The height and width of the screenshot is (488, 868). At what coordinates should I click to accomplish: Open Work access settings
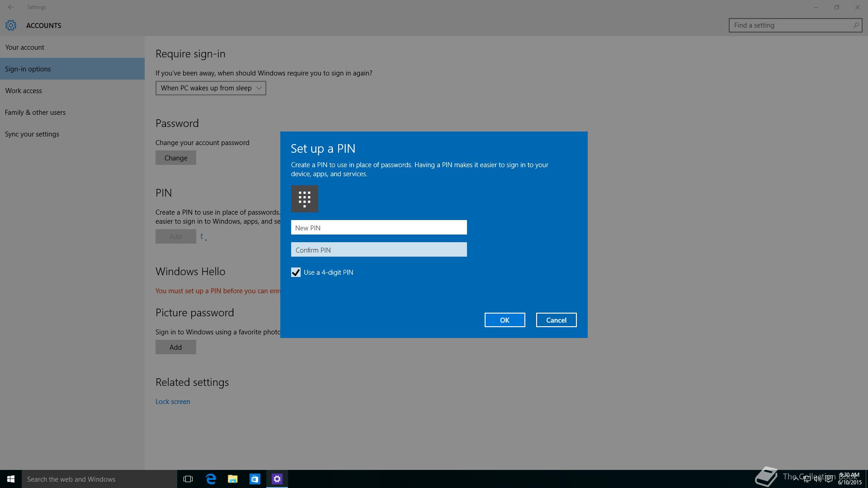click(72, 90)
